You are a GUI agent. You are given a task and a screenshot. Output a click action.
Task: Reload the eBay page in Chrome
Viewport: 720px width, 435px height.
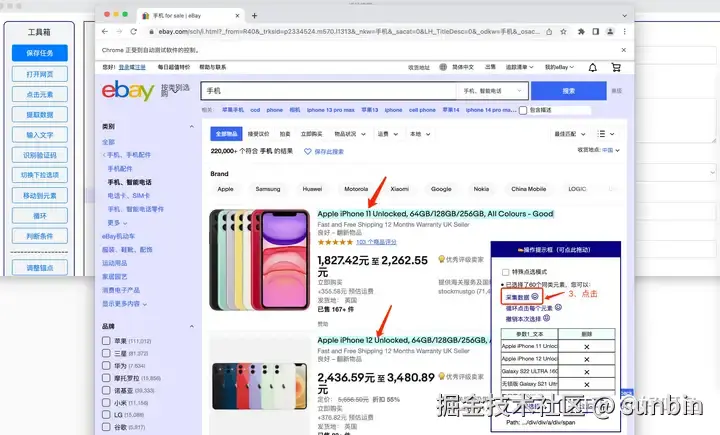click(134, 32)
